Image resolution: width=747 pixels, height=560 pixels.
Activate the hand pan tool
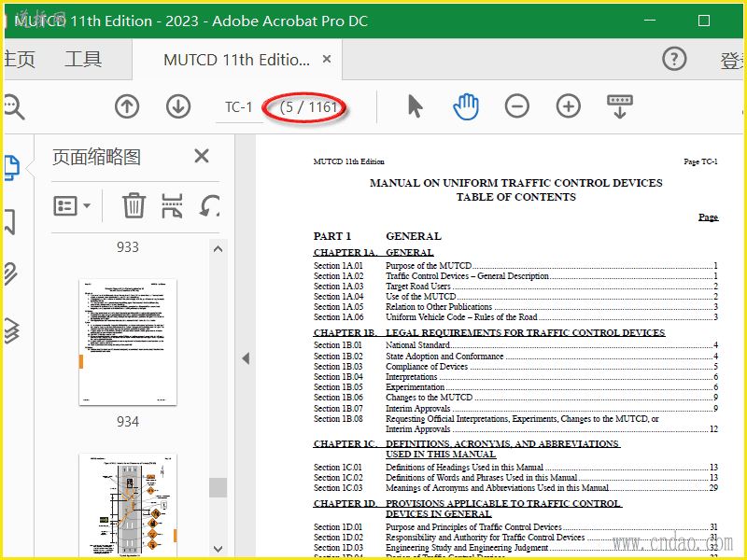tap(466, 106)
